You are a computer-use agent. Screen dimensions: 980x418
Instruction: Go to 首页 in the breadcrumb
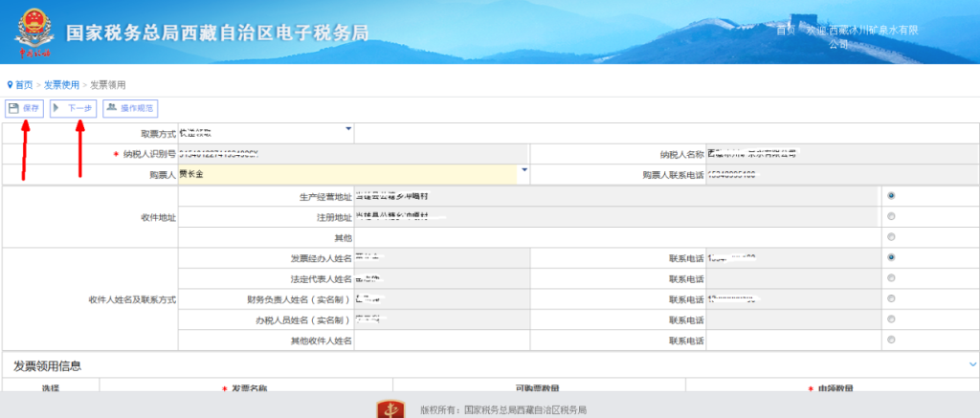(x=23, y=85)
